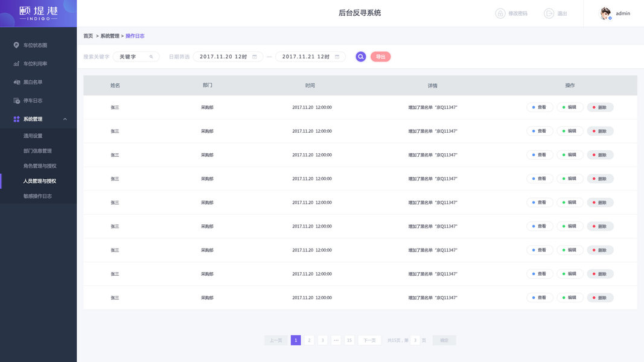Click the 系统管理 breadcrumb link
The image size is (644, 362).
tap(110, 36)
